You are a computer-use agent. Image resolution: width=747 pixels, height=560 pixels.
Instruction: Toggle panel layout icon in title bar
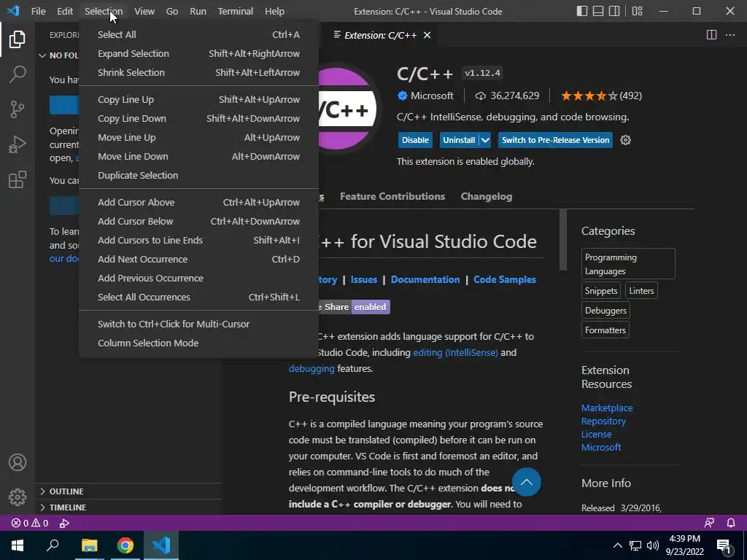(598, 11)
